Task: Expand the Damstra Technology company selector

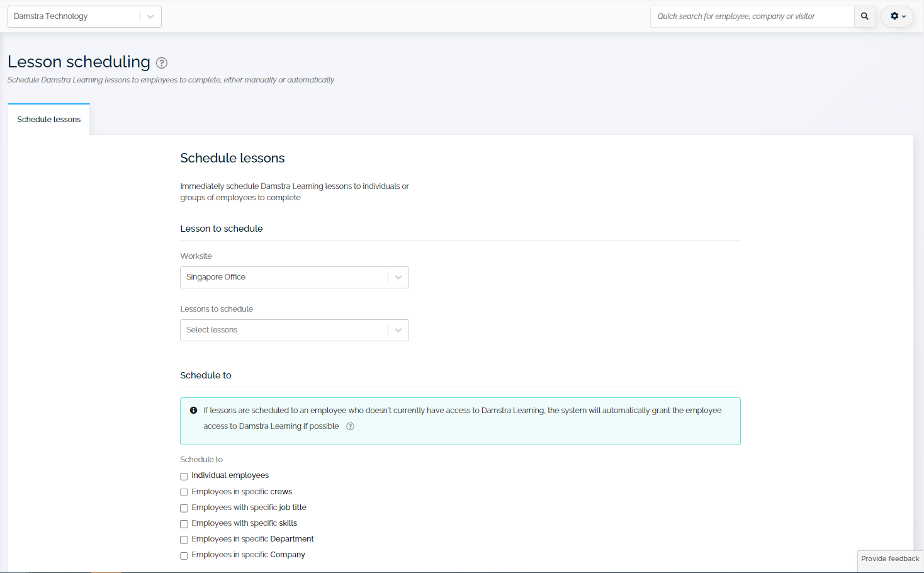Action: [x=150, y=16]
